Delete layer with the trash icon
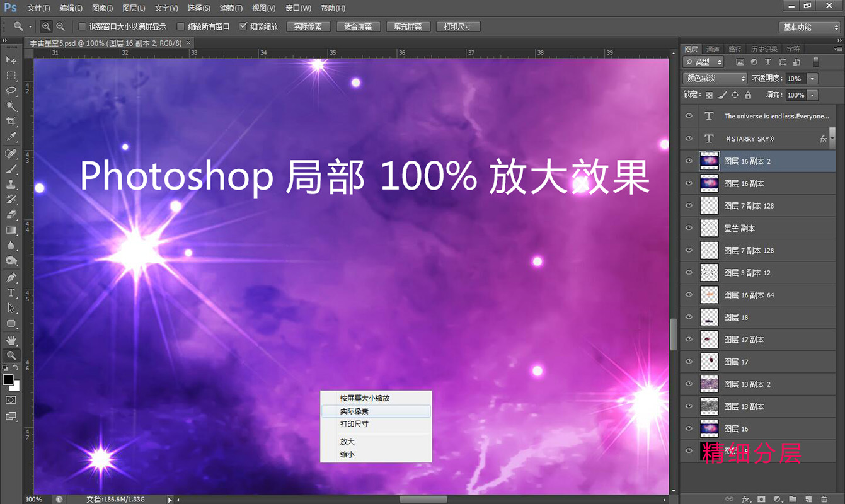845x504 pixels. point(824,499)
